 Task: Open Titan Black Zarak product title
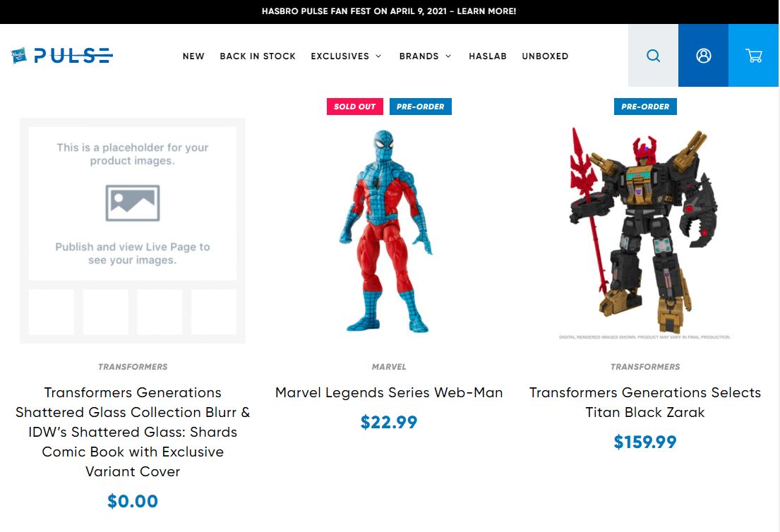(645, 402)
